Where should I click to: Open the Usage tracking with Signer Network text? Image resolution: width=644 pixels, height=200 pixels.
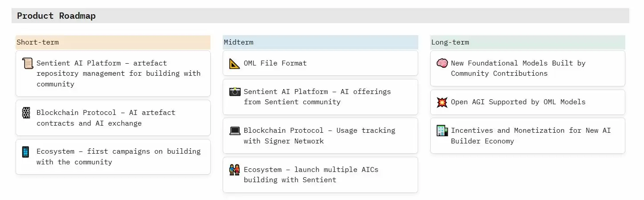tap(319, 136)
